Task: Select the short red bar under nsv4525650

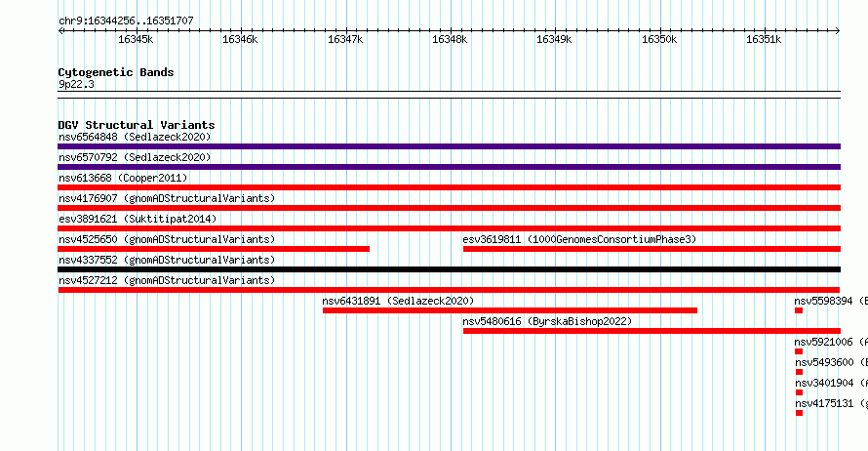Action: click(214, 249)
